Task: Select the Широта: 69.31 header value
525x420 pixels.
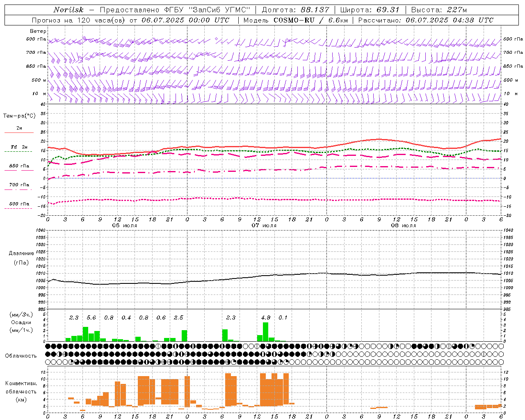Action: coord(370,10)
